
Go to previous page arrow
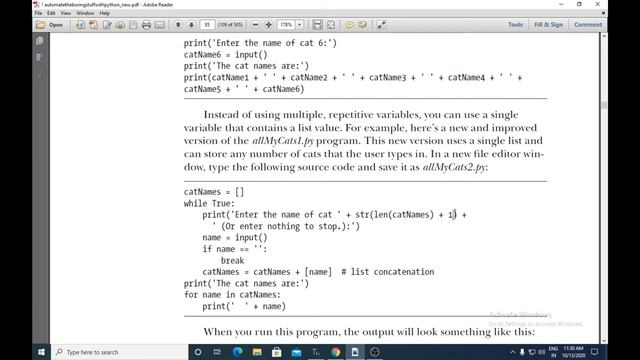coord(178,25)
